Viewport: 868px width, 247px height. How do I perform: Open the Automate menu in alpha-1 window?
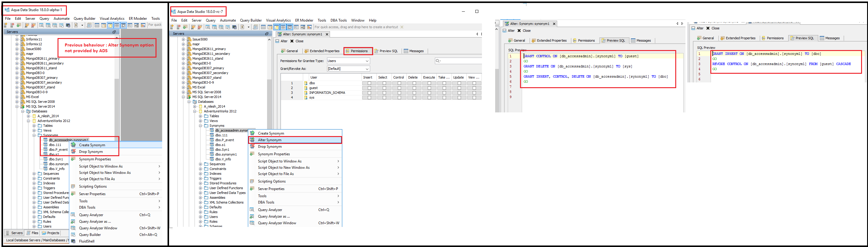point(62,19)
